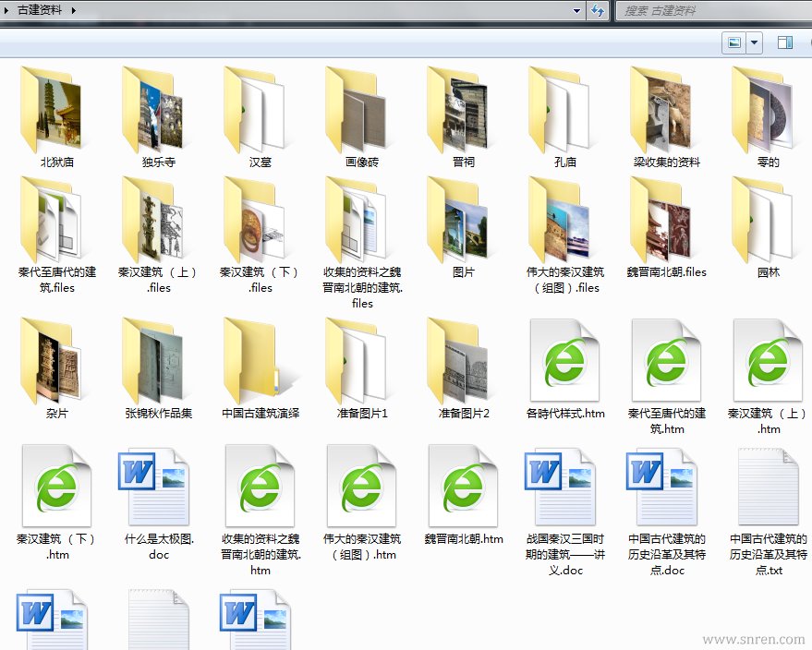The image size is (812, 650).
Task: Select the 杂片 folder
Action: (51, 360)
